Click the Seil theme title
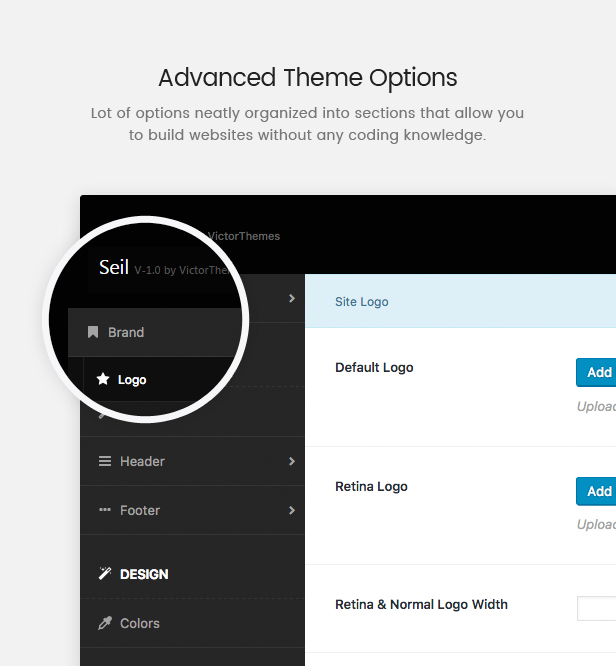Screen dimensions: 616x672 click(x=113, y=267)
